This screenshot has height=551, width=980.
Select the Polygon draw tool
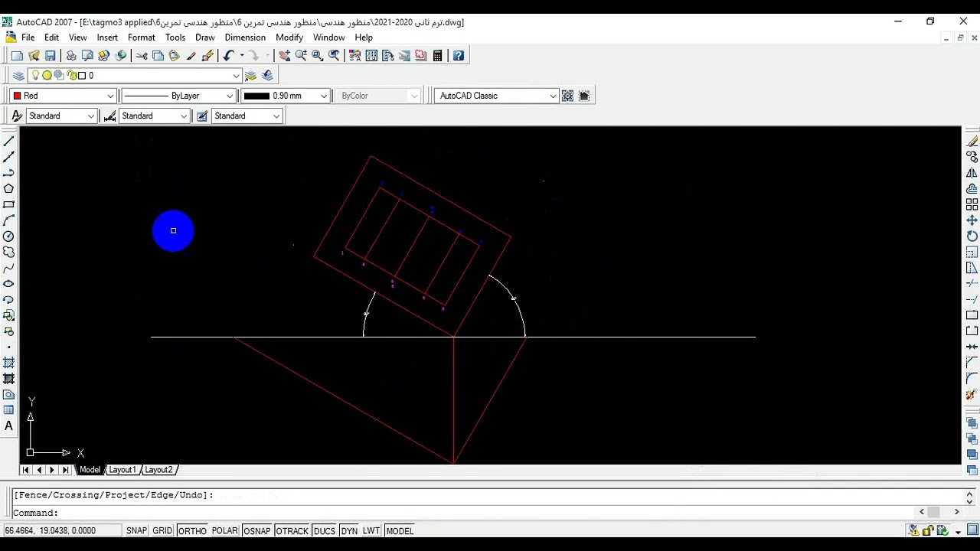[8, 188]
